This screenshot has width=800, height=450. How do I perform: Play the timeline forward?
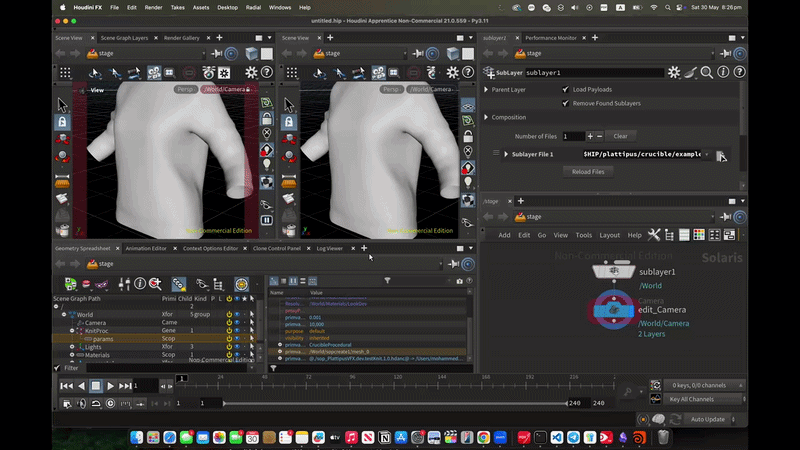[x=110, y=386]
